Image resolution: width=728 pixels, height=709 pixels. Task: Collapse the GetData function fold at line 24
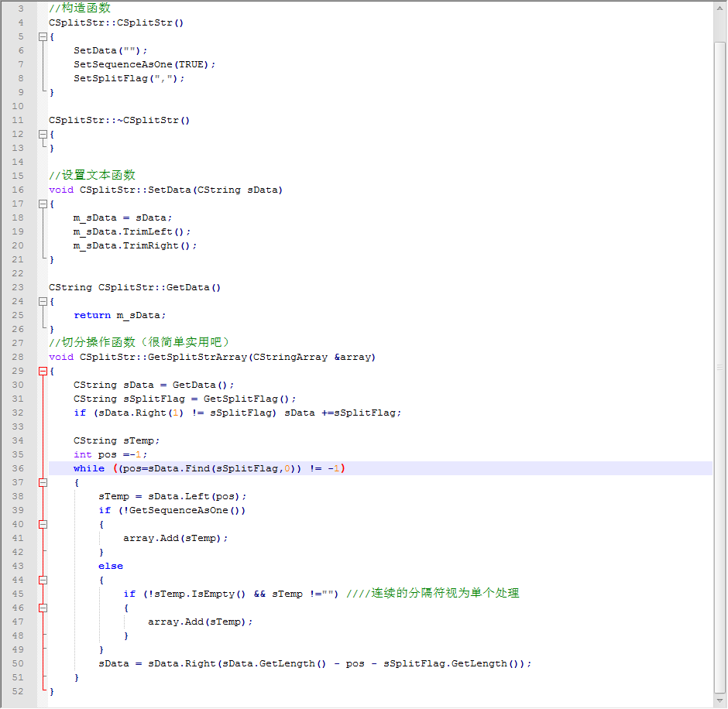[x=43, y=301]
